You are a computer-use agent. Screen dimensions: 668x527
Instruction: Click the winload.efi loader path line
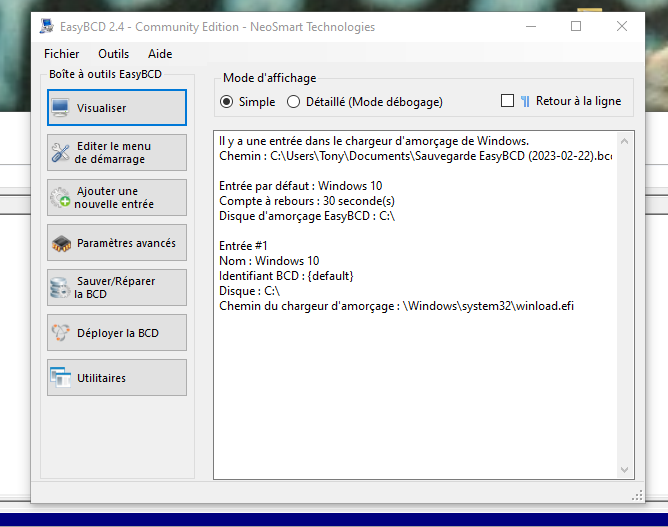point(396,306)
